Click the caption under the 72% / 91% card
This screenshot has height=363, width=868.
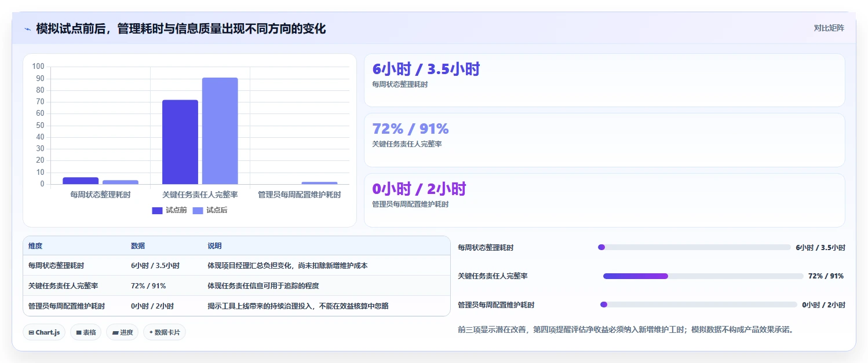(x=407, y=144)
